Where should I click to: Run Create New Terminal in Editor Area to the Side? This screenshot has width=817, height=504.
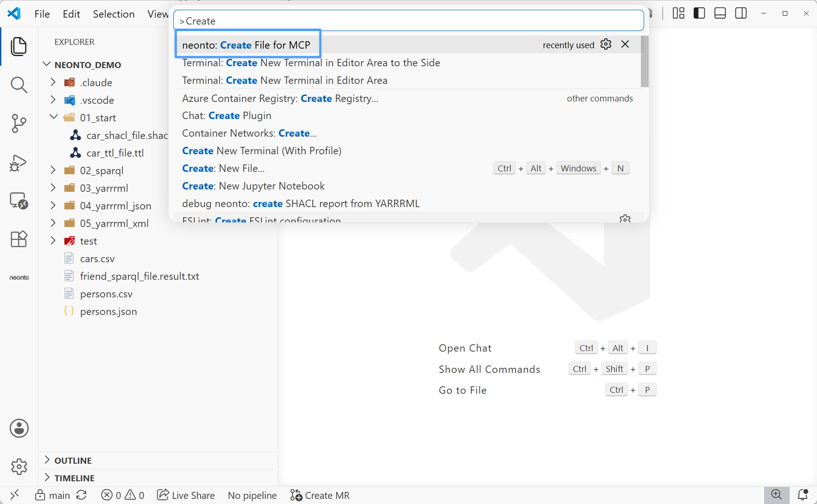(407, 63)
